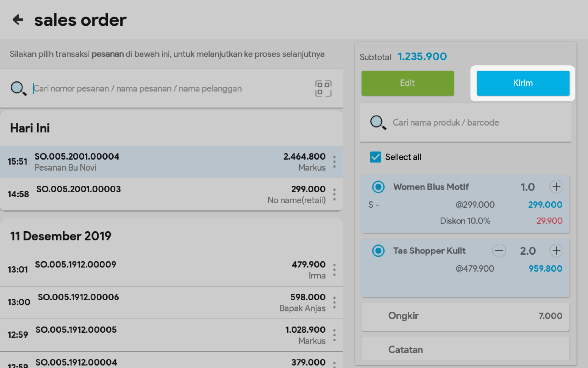Screen dimensions: 588x368
Task: Toggle the Women Blus Motif radio button
Action: (378, 187)
